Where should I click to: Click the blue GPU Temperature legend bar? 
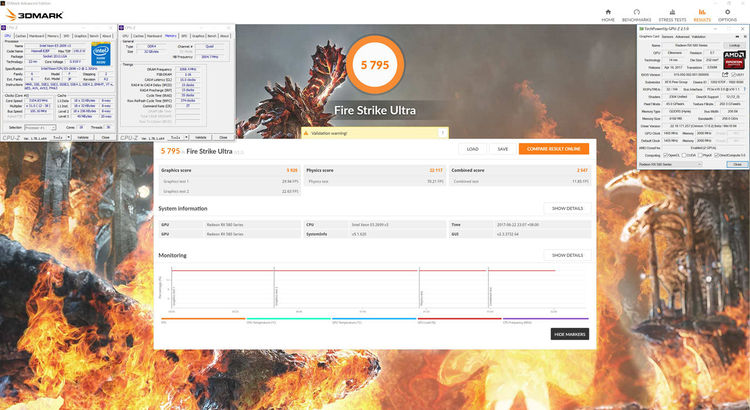pos(374,319)
